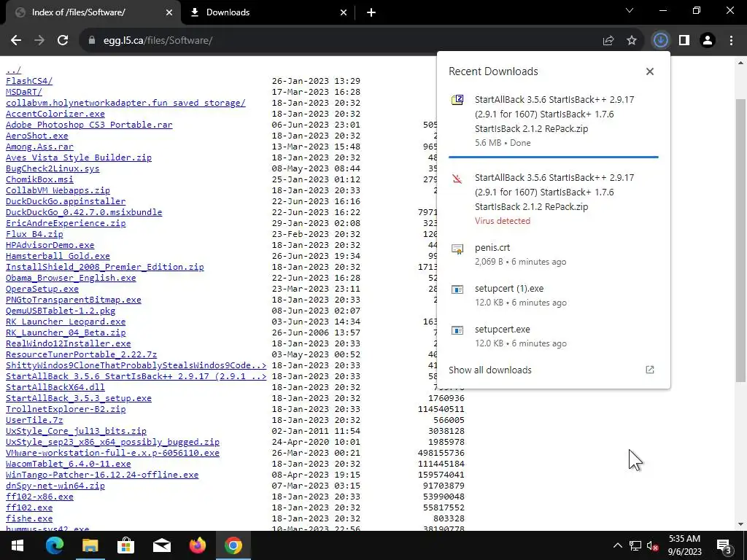Open the clock showing 5:35 AM
Screen dimensions: 747x560
coord(684,545)
